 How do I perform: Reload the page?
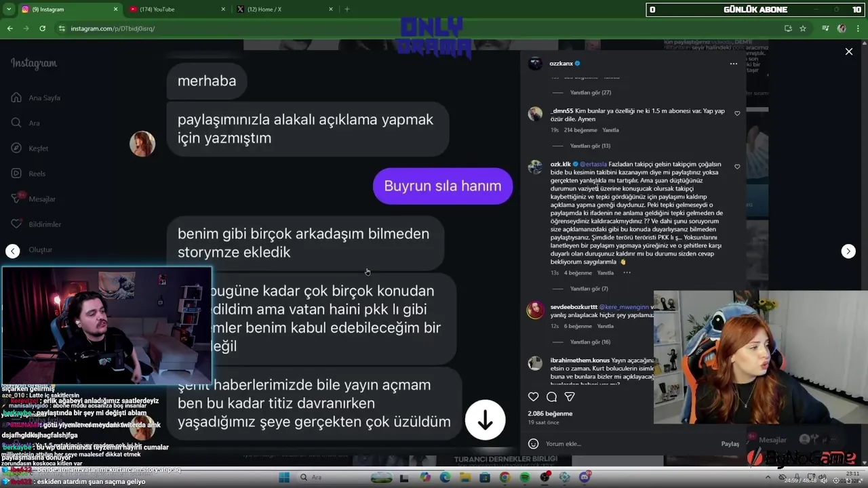(x=42, y=28)
